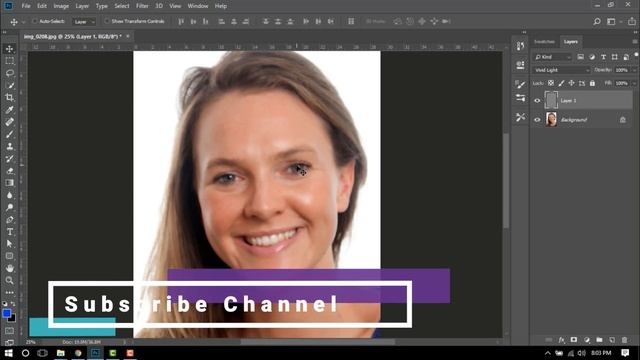Select the Rectangular Marquee tool
The height and width of the screenshot is (360, 640).
[x=9, y=61]
